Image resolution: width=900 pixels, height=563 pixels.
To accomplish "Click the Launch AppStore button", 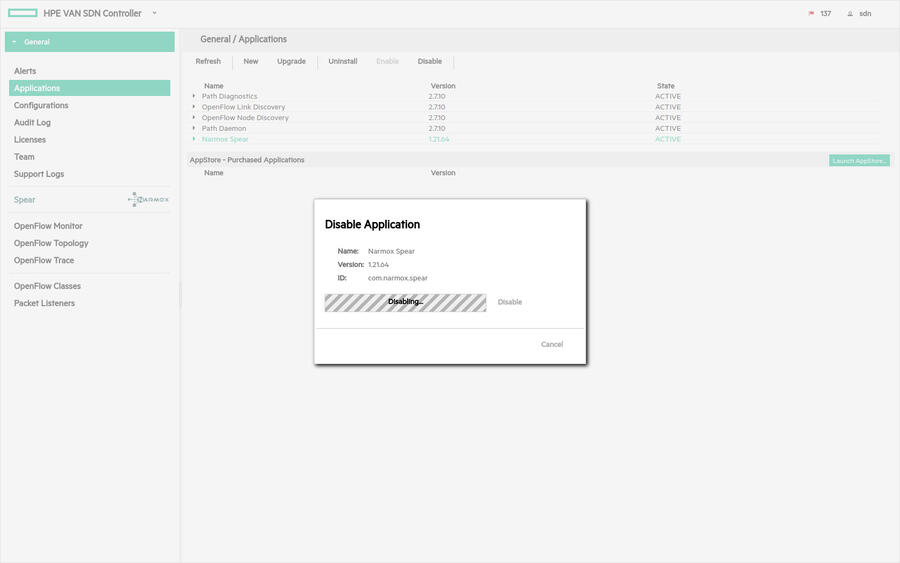I will [x=858, y=160].
